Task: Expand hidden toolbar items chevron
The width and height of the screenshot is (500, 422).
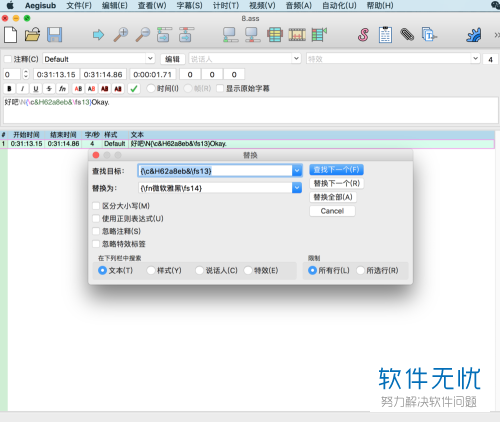Action: point(497,35)
